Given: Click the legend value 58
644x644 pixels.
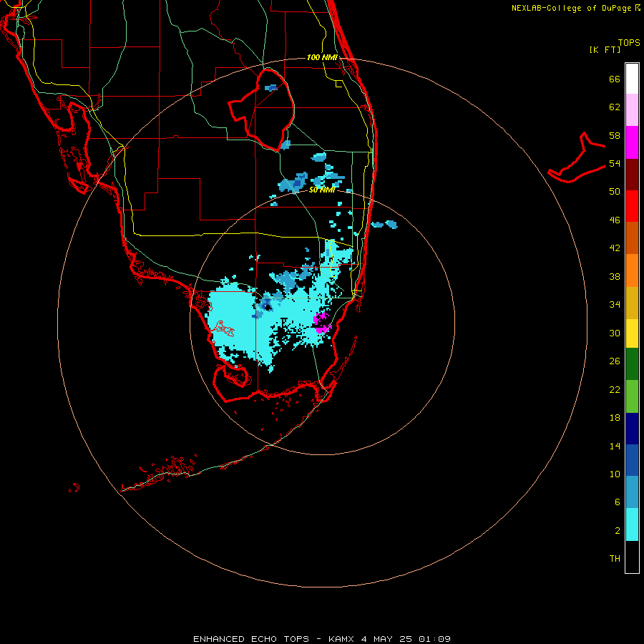Looking at the screenshot, I should [x=615, y=135].
